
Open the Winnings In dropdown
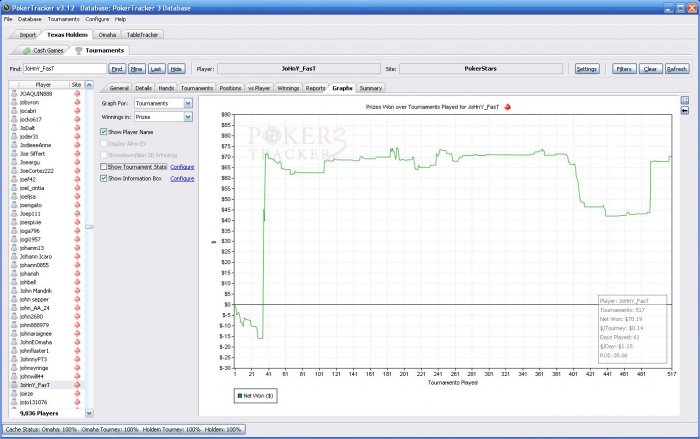tap(188, 117)
